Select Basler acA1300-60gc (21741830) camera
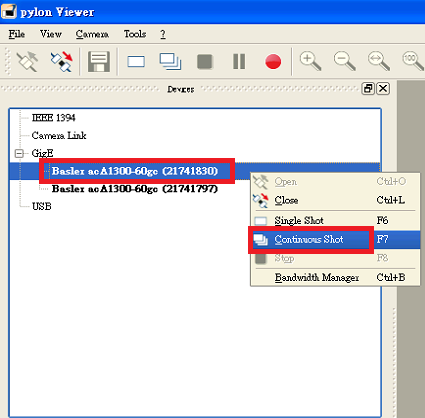This screenshot has height=418, width=425. click(135, 171)
